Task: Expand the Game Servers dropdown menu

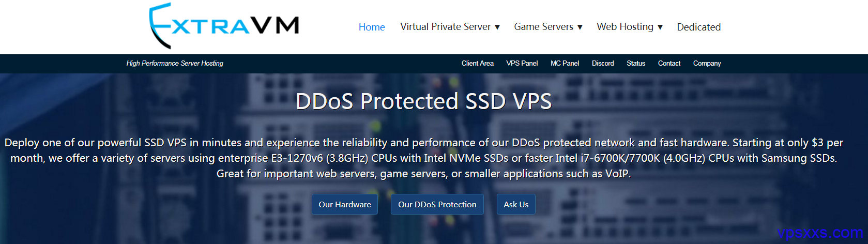Action: (x=548, y=27)
